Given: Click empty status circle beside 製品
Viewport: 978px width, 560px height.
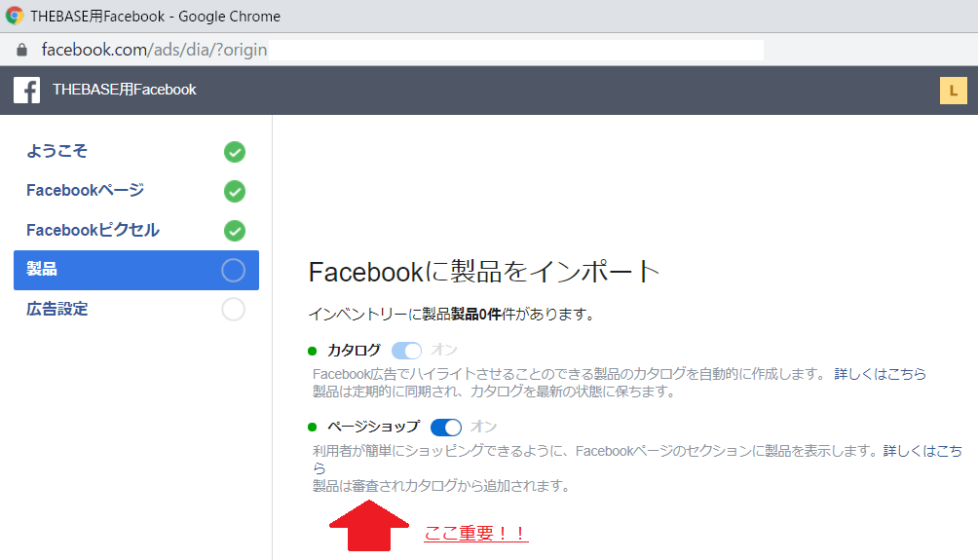Looking at the screenshot, I should [x=233, y=270].
